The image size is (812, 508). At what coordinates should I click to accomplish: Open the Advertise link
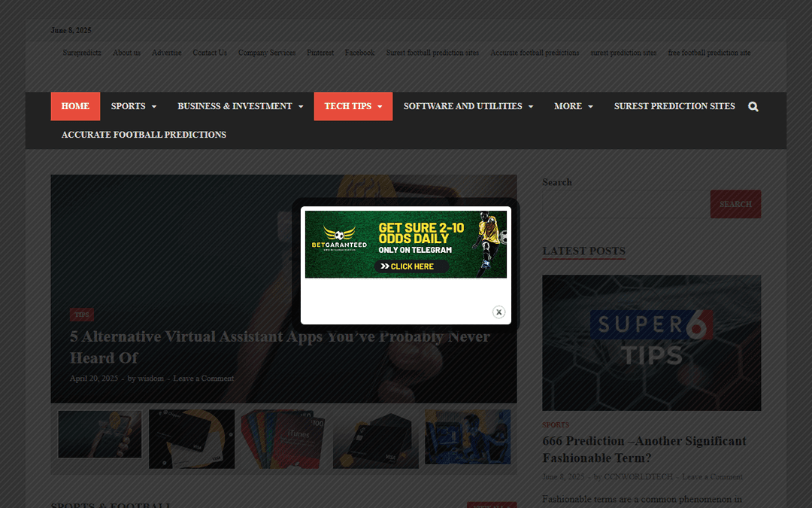[x=167, y=53]
